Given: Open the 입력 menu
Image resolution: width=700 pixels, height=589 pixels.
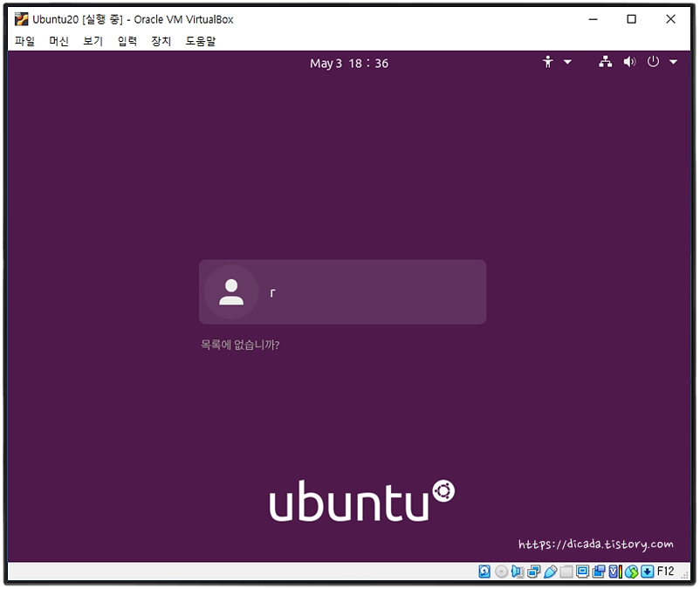Looking at the screenshot, I should pos(127,41).
